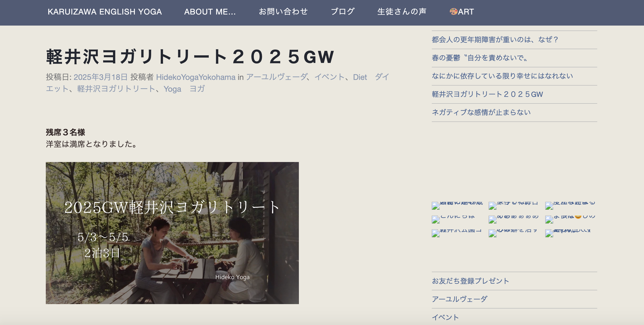Open sidebar link 軽井沢ヨガリトリート２０２５GW
The width and height of the screenshot is (644, 325).
click(487, 94)
